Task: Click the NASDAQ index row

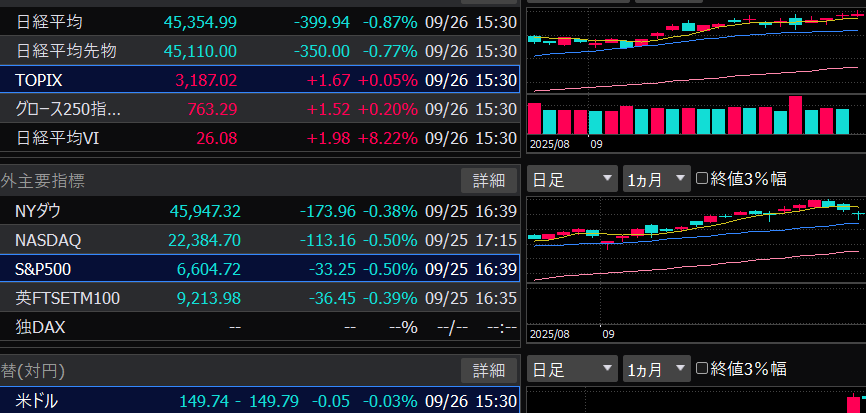Action: tap(260, 240)
